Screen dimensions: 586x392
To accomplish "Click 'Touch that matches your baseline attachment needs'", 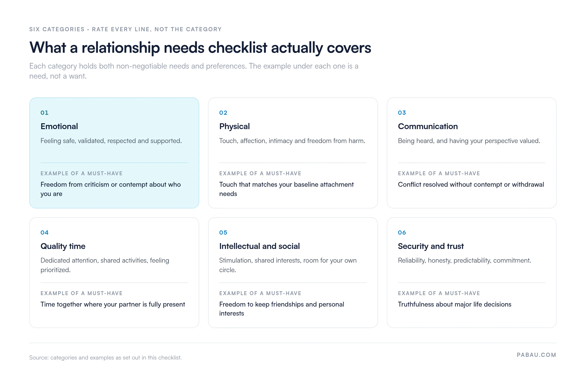I will 286,189.
